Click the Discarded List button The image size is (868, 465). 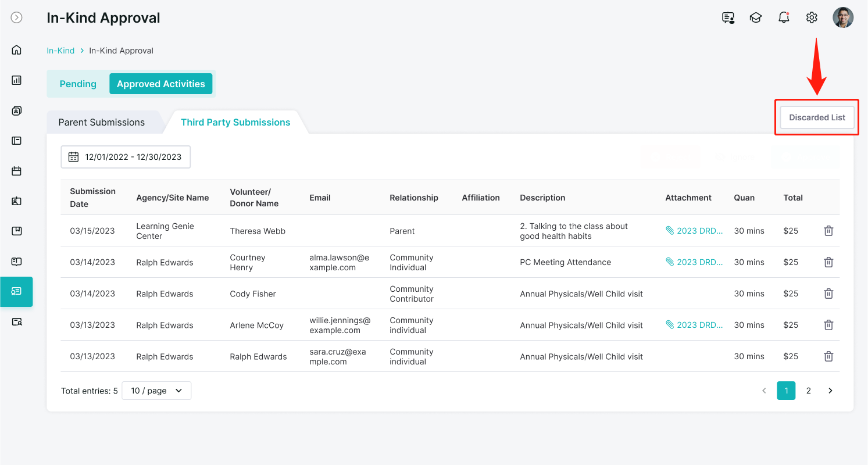coord(817,117)
